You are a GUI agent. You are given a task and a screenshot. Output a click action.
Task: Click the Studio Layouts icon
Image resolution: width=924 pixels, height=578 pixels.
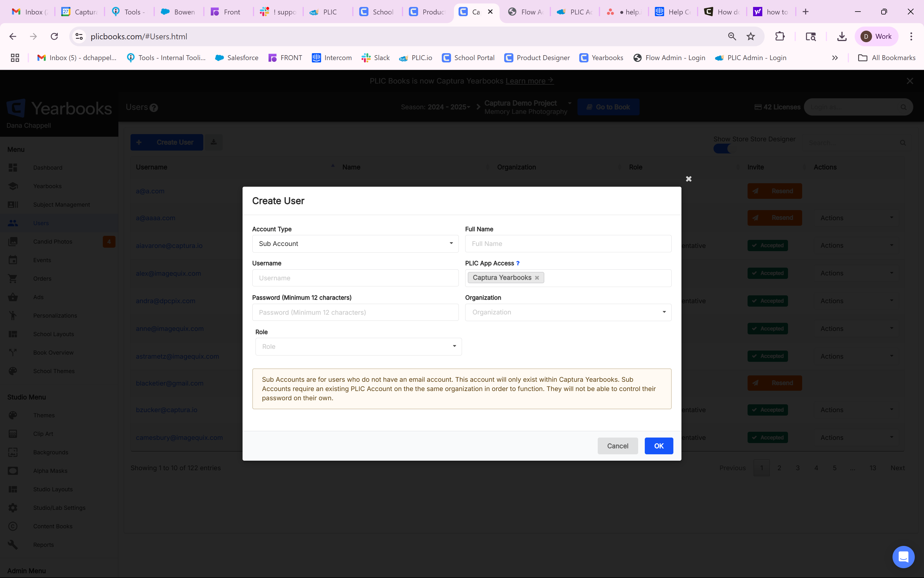point(13,489)
